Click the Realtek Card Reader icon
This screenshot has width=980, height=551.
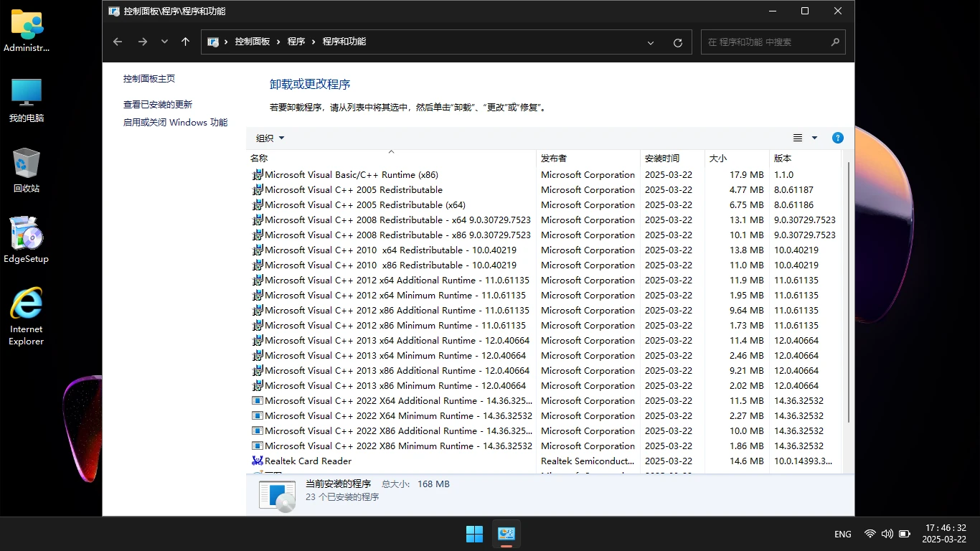tap(258, 461)
